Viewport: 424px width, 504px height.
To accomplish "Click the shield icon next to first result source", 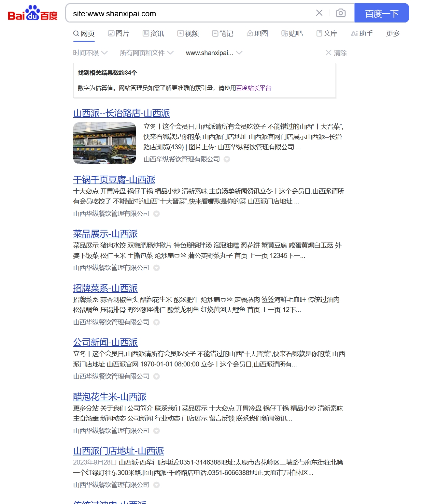I will pyautogui.click(x=227, y=159).
